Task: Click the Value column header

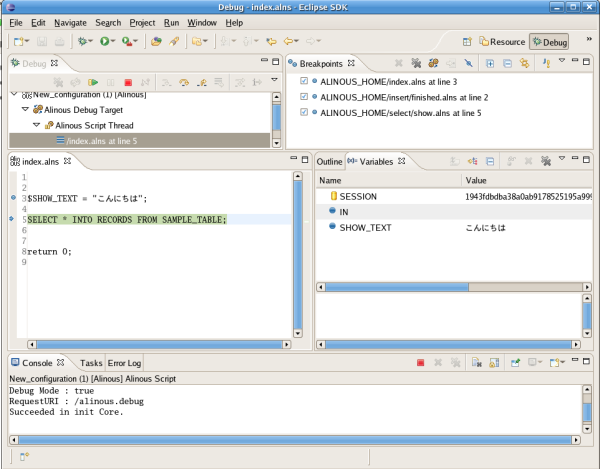Action: click(x=527, y=180)
